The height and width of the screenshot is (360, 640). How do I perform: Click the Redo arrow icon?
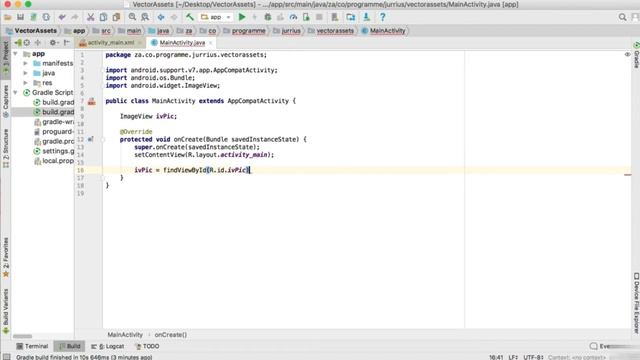point(75,17)
